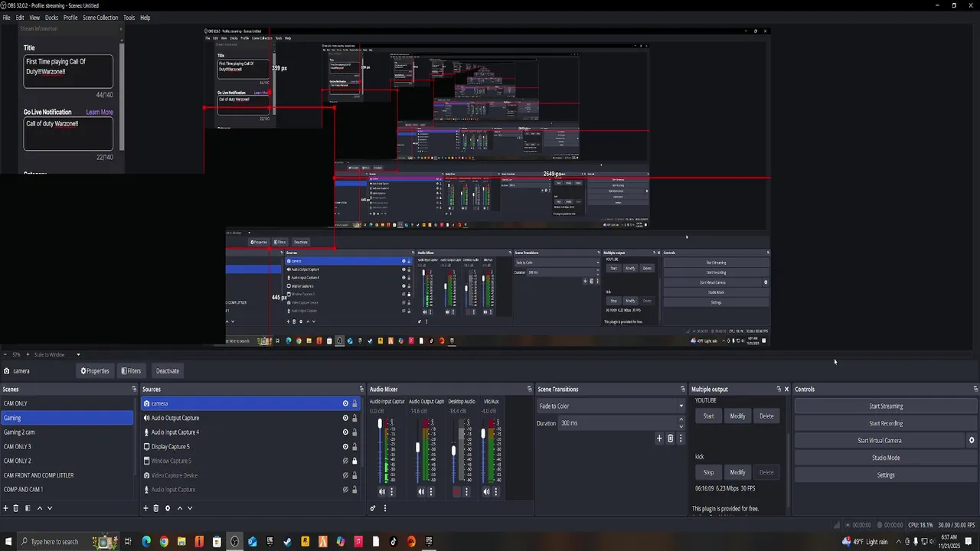Open the Scale to Window preview dropdown
This screenshot has height=551, width=980.
(57, 354)
